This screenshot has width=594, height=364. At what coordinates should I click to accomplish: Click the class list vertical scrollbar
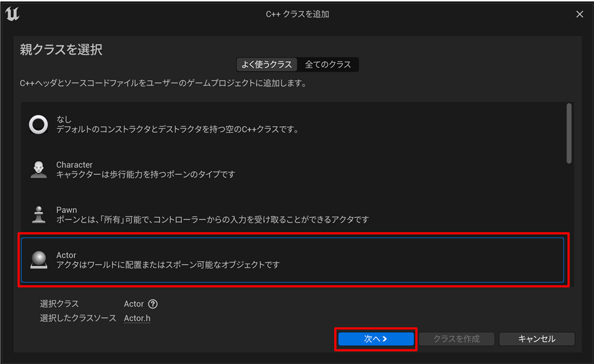[569, 133]
